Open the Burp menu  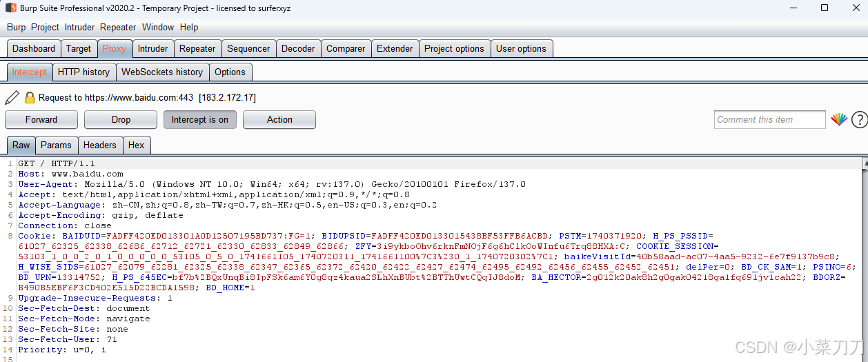[x=16, y=27]
